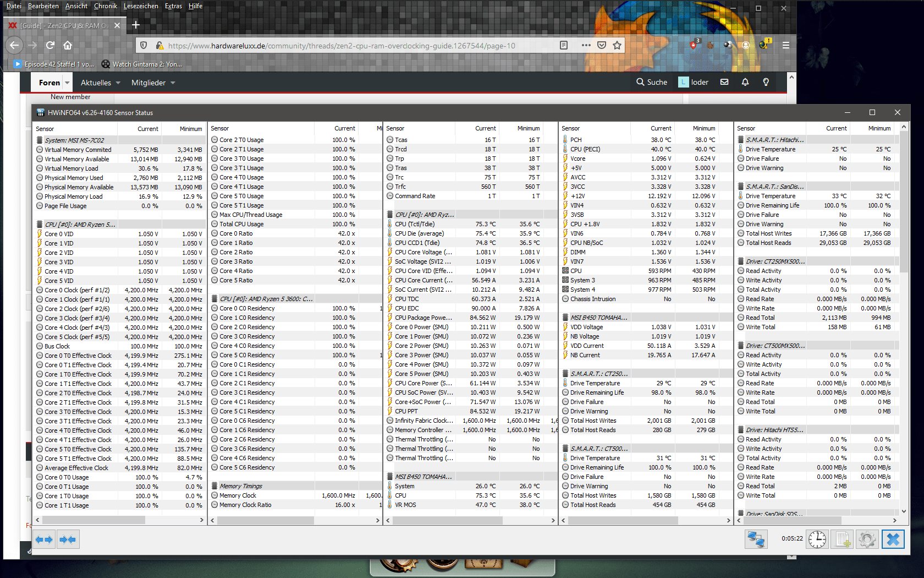Open the Datei menu

click(x=14, y=6)
